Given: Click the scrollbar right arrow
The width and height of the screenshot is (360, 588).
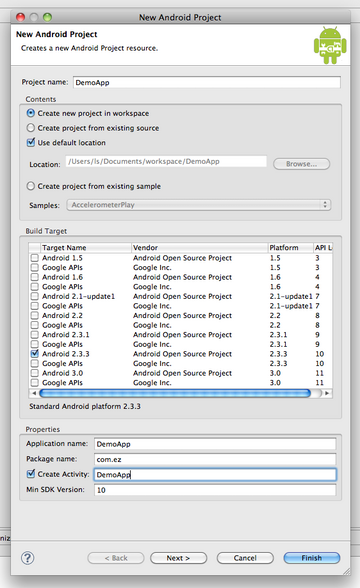Looking at the screenshot, I should (x=327, y=393).
